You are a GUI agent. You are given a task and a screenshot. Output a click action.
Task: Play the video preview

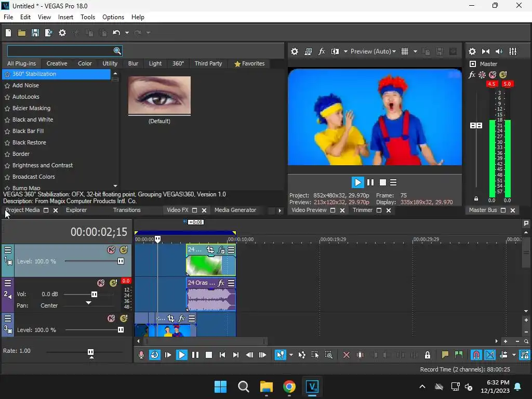coord(357,182)
